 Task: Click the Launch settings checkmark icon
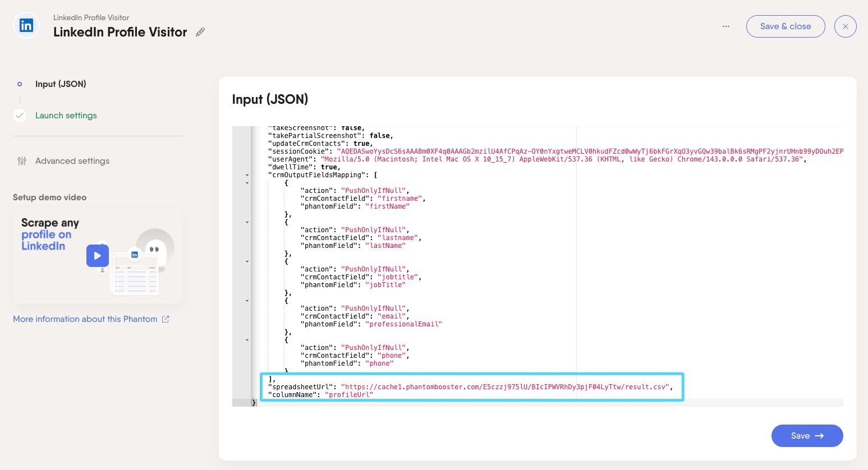(20, 116)
